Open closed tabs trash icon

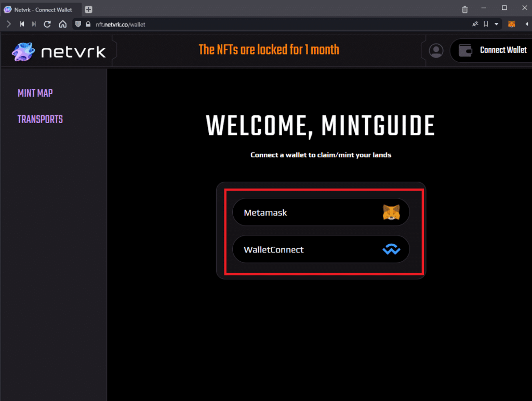pyautogui.click(x=464, y=9)
